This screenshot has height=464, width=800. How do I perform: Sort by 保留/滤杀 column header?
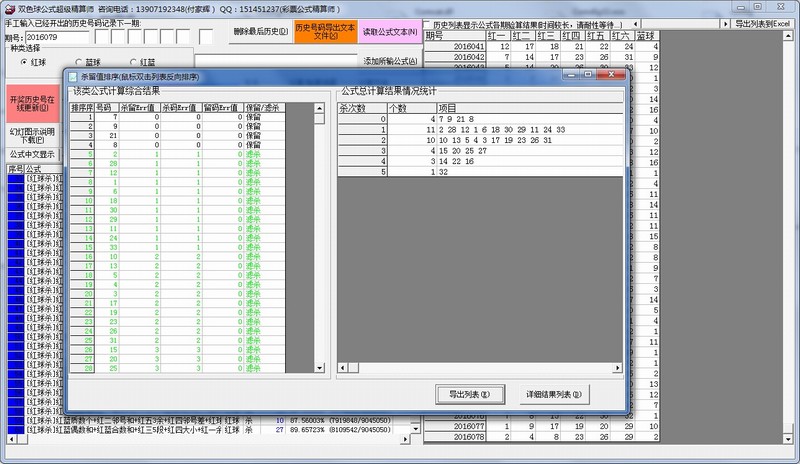pos(262,107)
